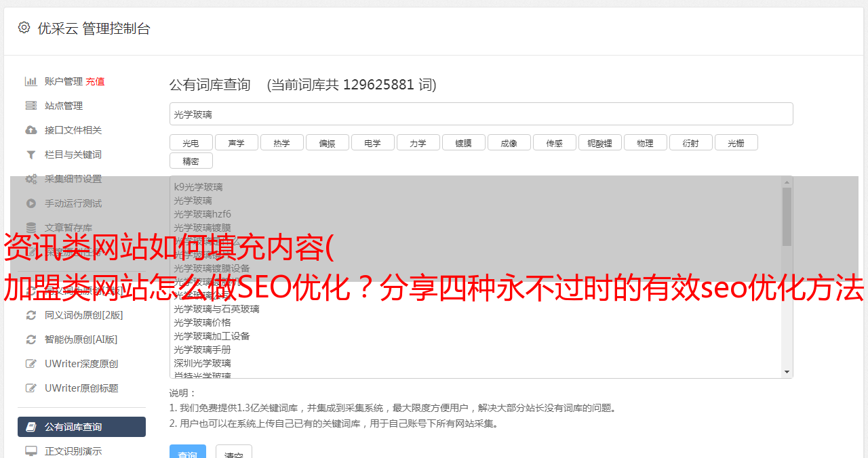The height and width of the screenshot is (458, 868).
Task: Open 正文识别演示 monitor icon
Action: pyautogui.click(x=31, y=451)
